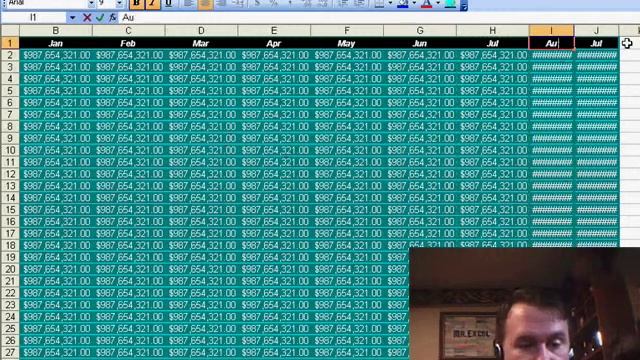The height and width of the screenshot is (360, 640).
Task: Select row 20 header
Action: click(10, 269)
